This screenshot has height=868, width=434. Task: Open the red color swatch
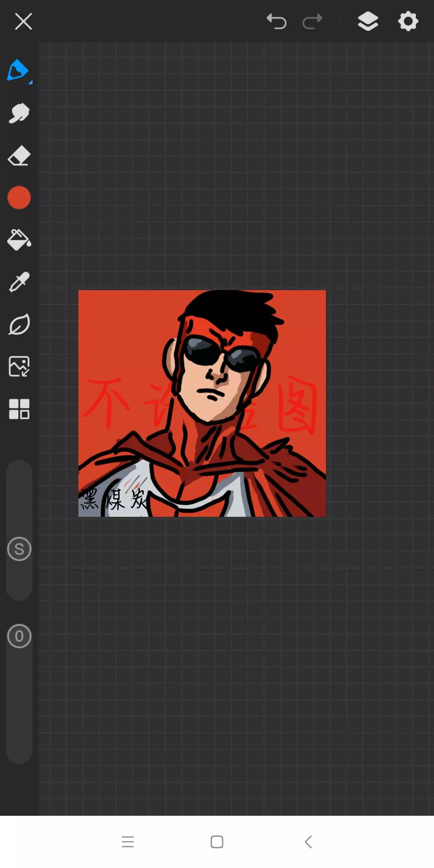[19, 198]
